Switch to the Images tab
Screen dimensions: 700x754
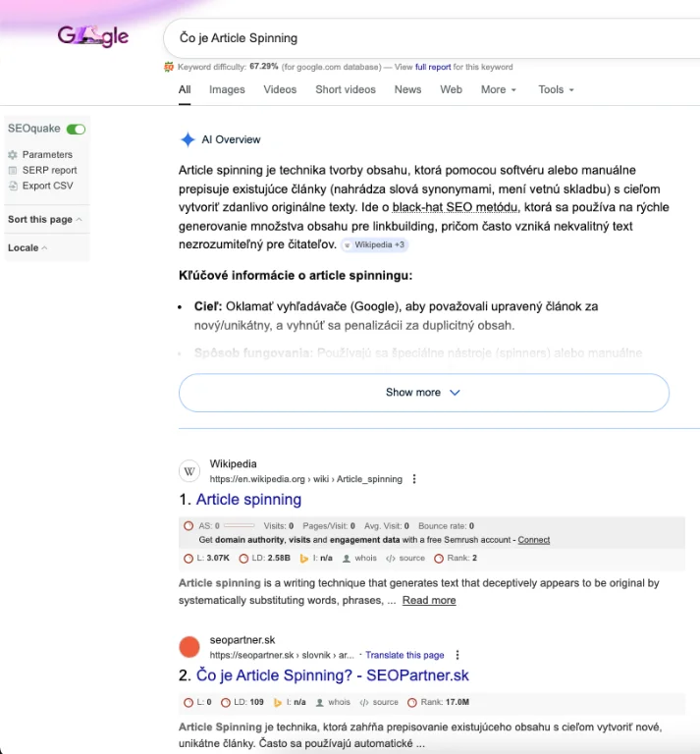point(227,89)
